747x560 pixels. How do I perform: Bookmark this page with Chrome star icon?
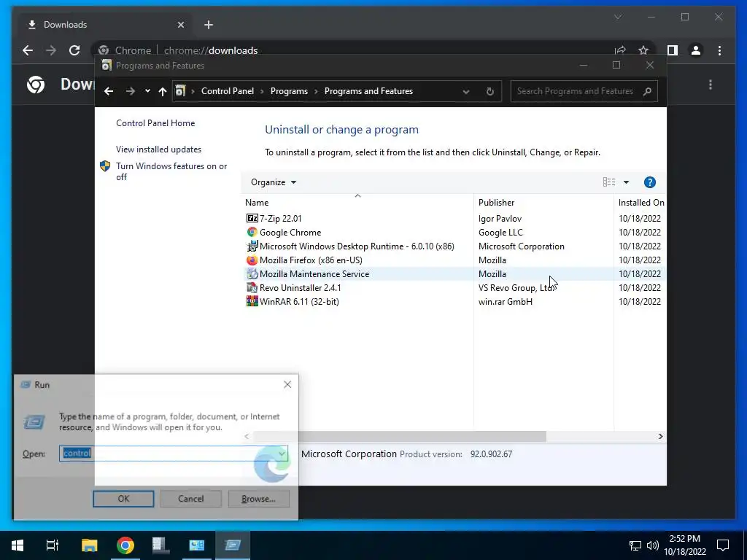[643, 50]
